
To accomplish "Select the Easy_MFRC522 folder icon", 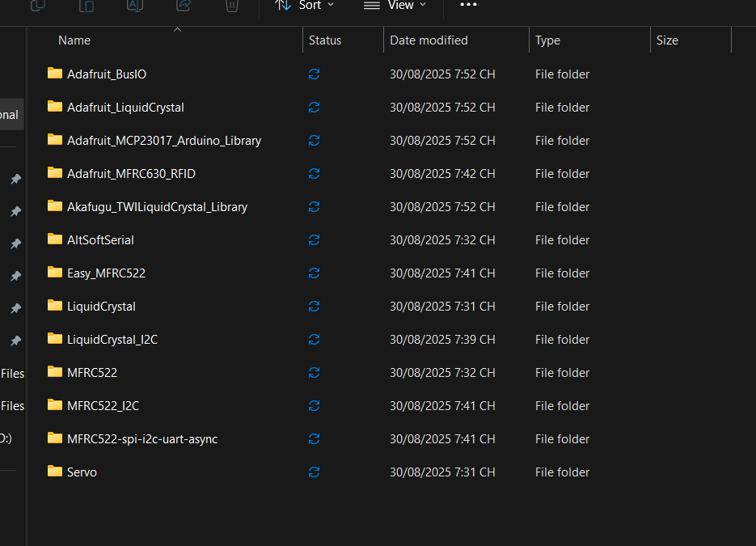I will click(x=55, y=273).
